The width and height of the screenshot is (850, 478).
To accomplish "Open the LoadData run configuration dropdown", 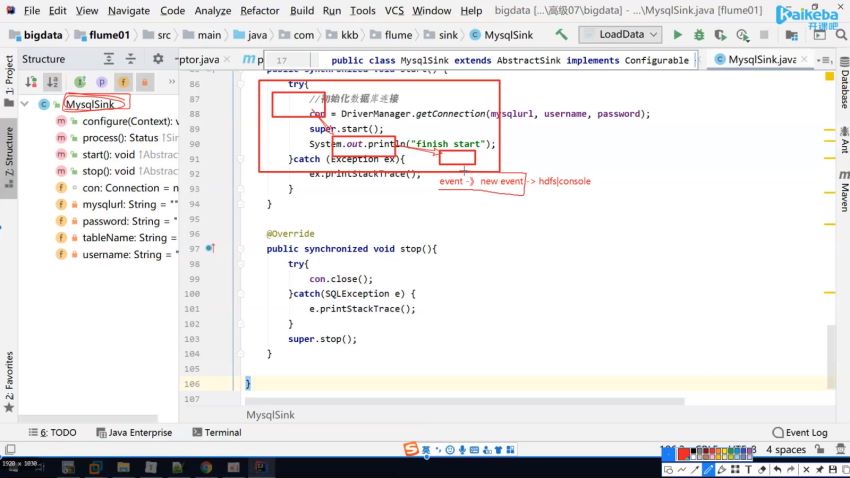I will click(x=620, y=35).
